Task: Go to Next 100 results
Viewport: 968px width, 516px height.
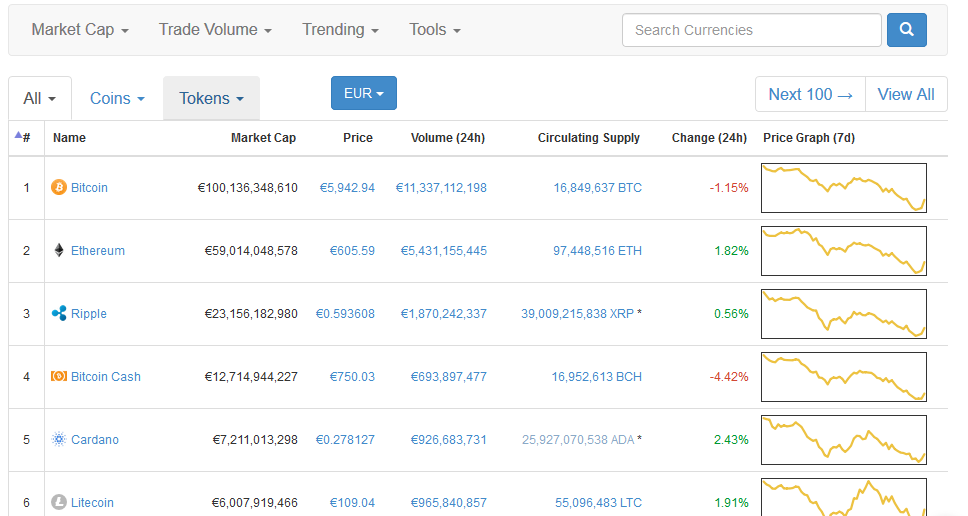Action: pos(811,94)
